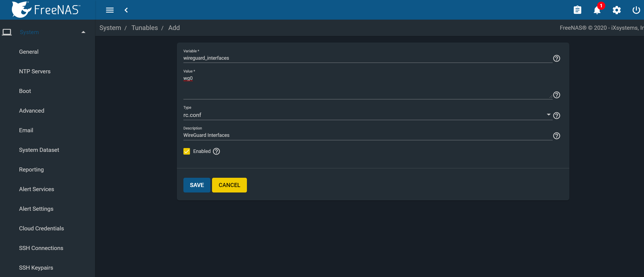Open Advanced system settings
The image size is (644, 277).
32,111
